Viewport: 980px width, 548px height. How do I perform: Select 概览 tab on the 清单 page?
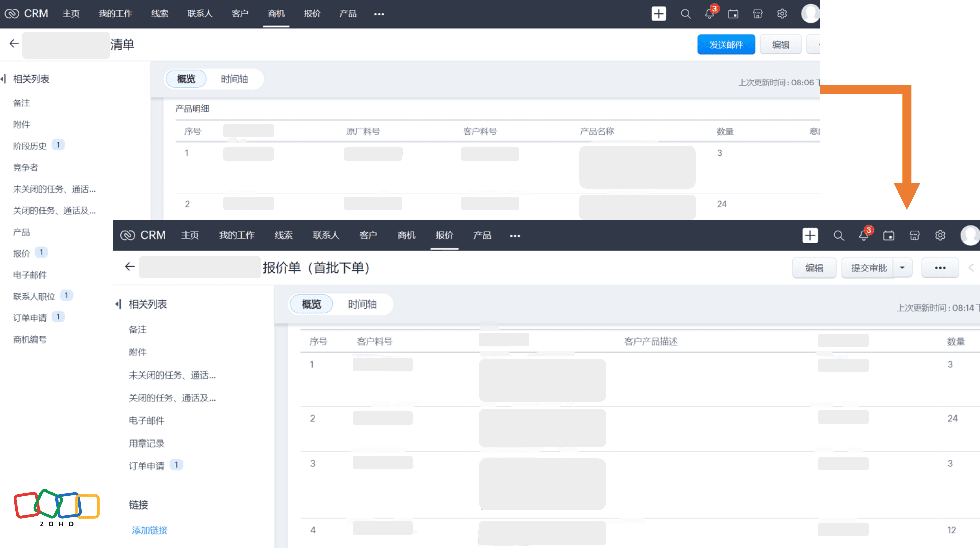[186, 79]
